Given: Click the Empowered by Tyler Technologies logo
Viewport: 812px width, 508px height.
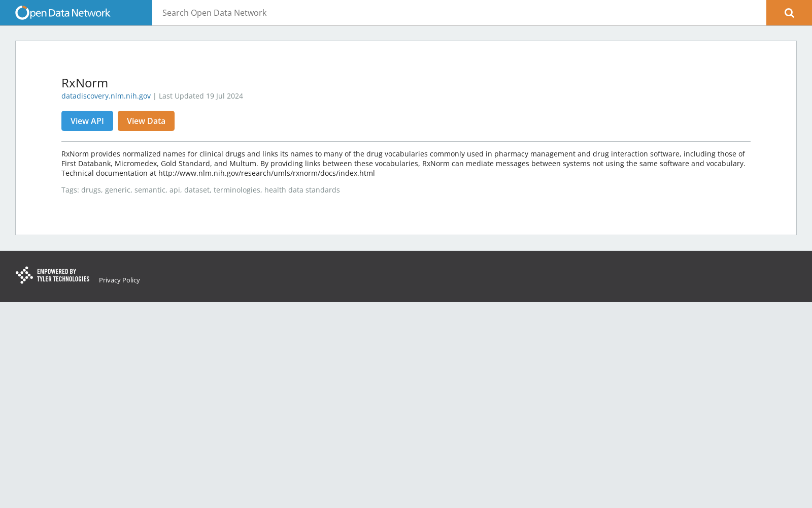Looking at the screenshot, I should pyautogui.click(x=52, y=275).
